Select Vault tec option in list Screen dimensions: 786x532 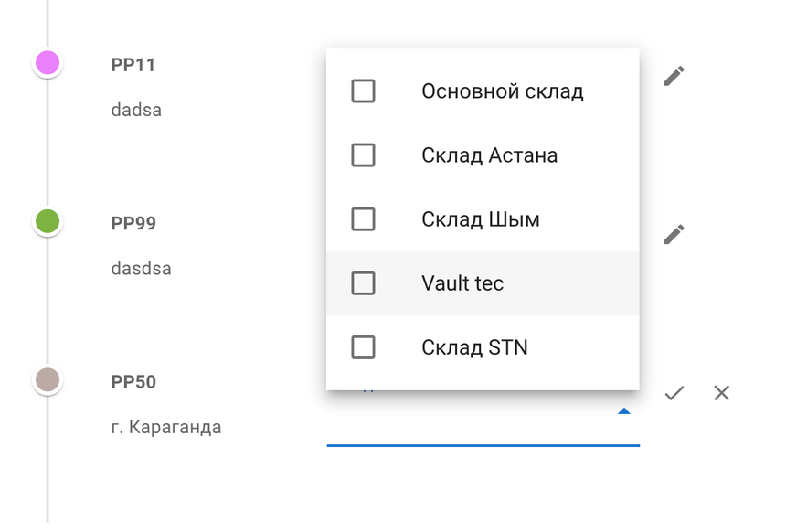(x=462, y=283)
